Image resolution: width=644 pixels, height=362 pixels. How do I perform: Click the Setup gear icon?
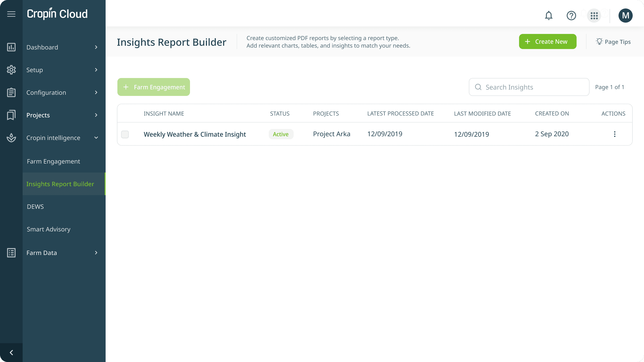tap(11, 70)
